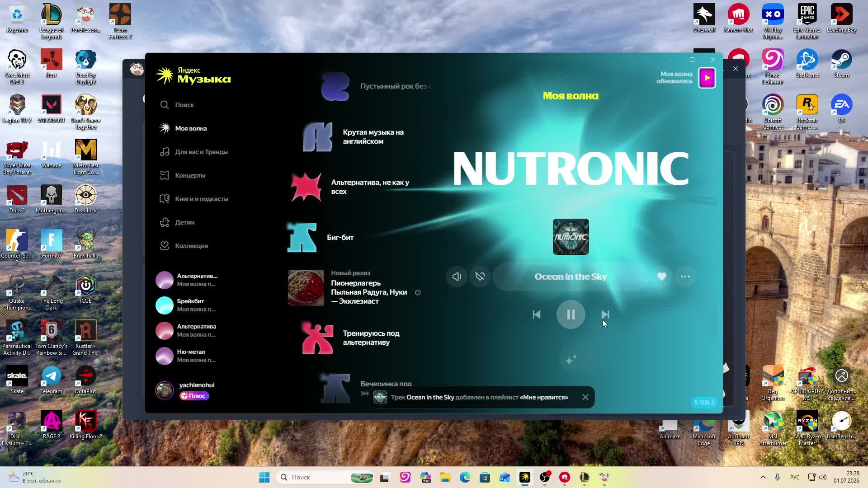Viewport: 868px width, 488px height.
Task: Open File Explorer from taskbar
Action: click(445, 477)
